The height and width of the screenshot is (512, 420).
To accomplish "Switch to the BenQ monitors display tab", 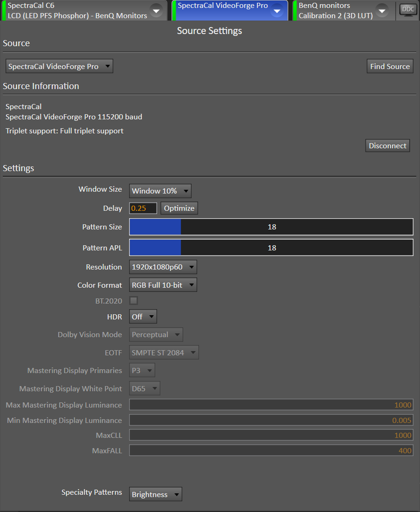I will click(x=336, y=10).
